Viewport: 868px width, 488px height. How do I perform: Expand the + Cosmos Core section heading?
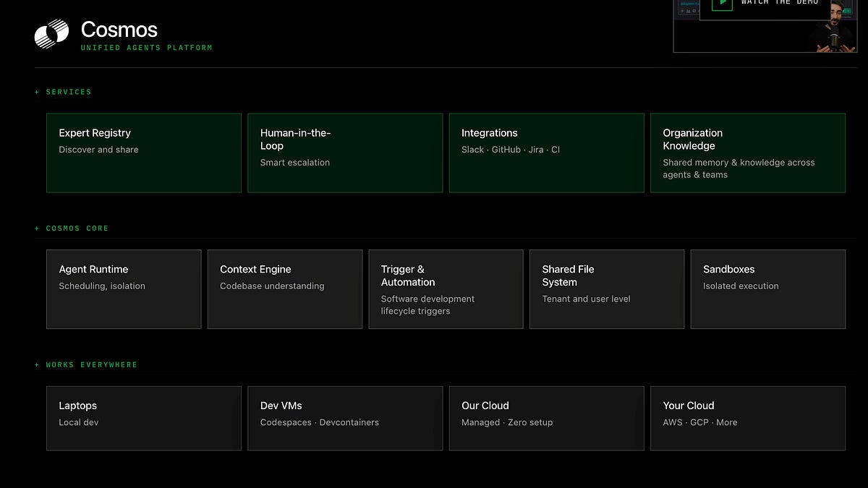[x=72, y=228]
